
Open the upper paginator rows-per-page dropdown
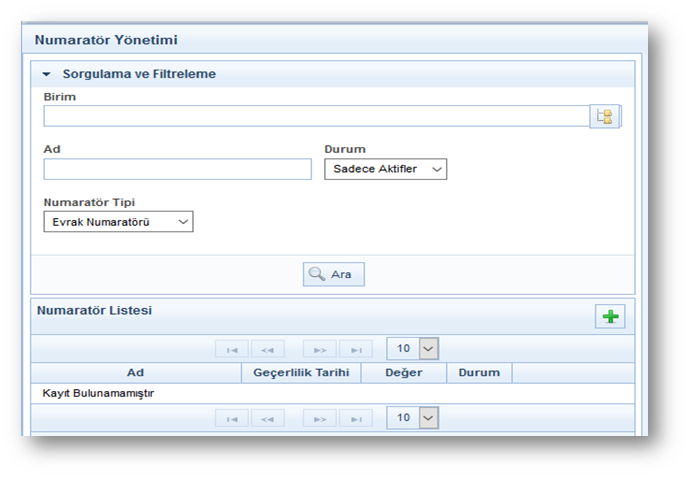tap(413, 349)
